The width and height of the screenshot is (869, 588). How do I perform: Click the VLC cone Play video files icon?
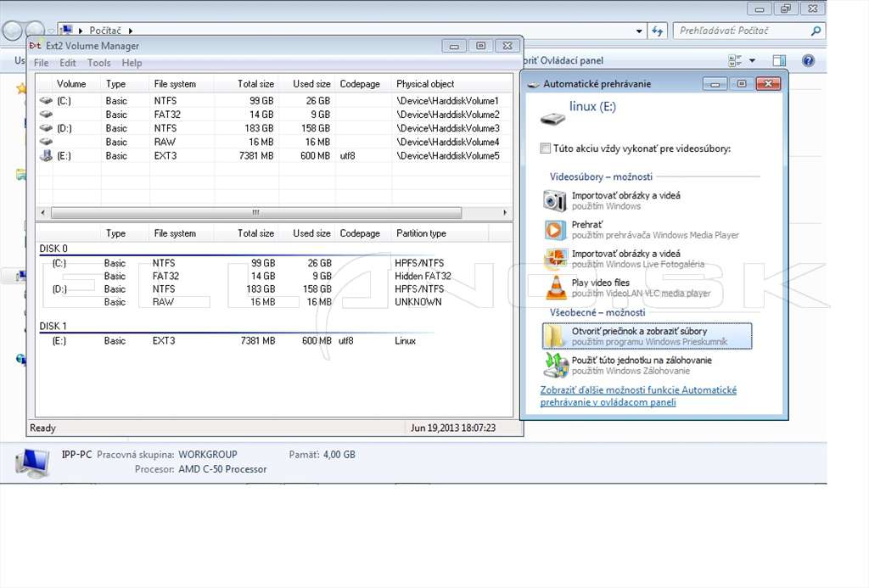[x=555, y=288]
